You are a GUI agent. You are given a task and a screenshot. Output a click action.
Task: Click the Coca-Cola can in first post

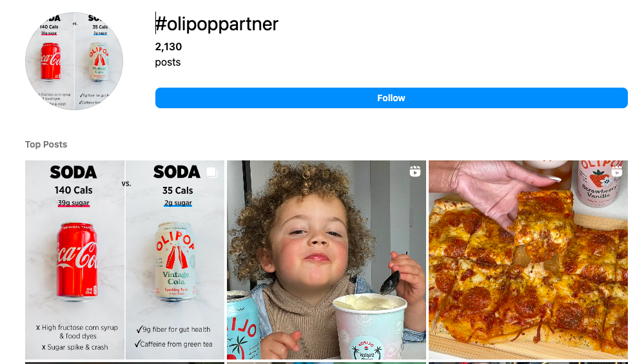click(77, 260)
